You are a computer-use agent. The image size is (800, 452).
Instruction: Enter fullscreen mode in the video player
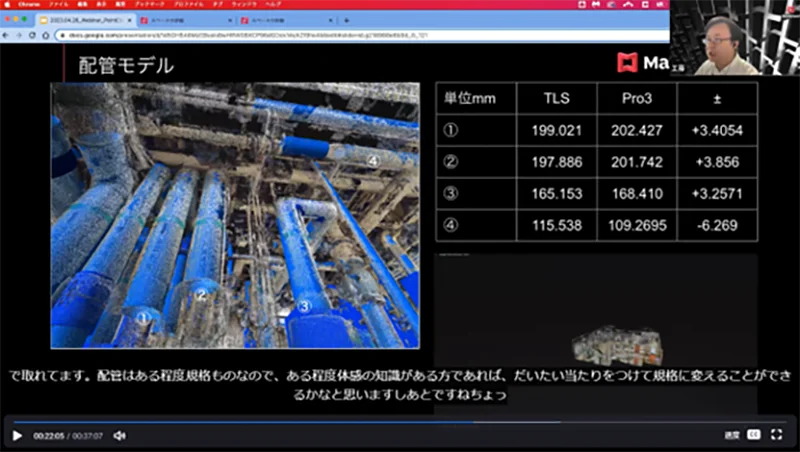tap(776, 435)
